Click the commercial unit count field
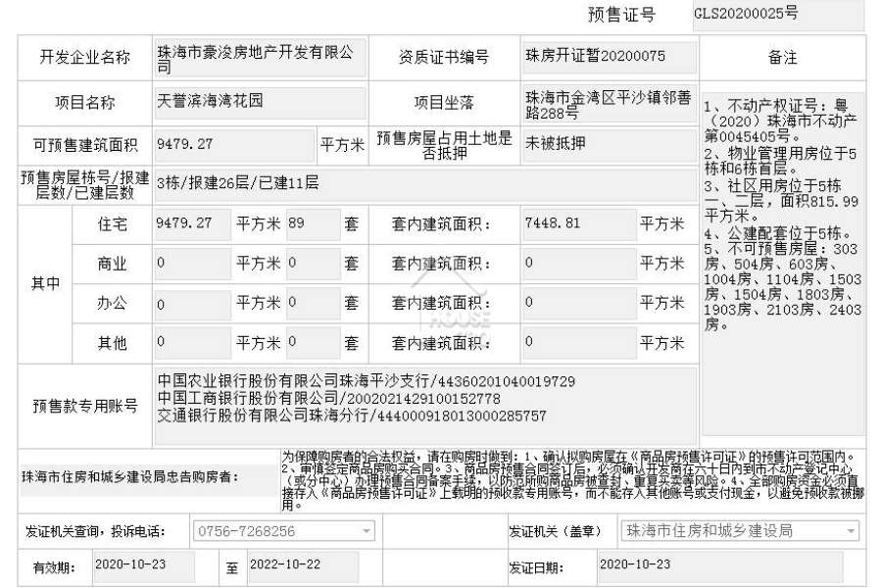882x588 pixels. click(x=314, y=264)
